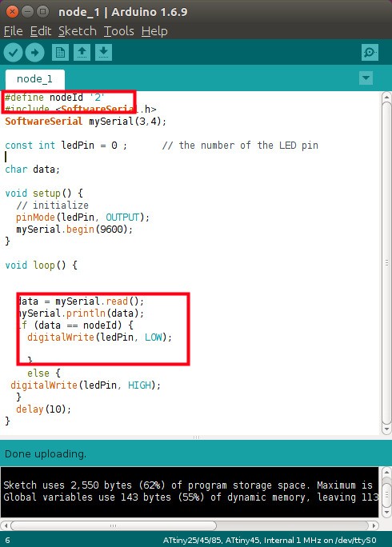The width and height of the screenshot is (392, 547).
Task: Click '// the number of the LED pin' comment
Action: 240,145
